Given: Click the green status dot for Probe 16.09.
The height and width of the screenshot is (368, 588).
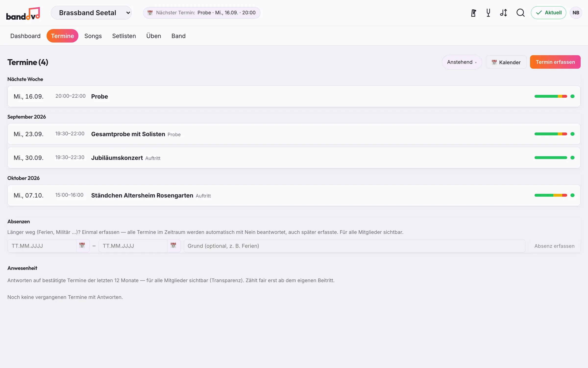Looking at the screenshot, I should 572,96.
